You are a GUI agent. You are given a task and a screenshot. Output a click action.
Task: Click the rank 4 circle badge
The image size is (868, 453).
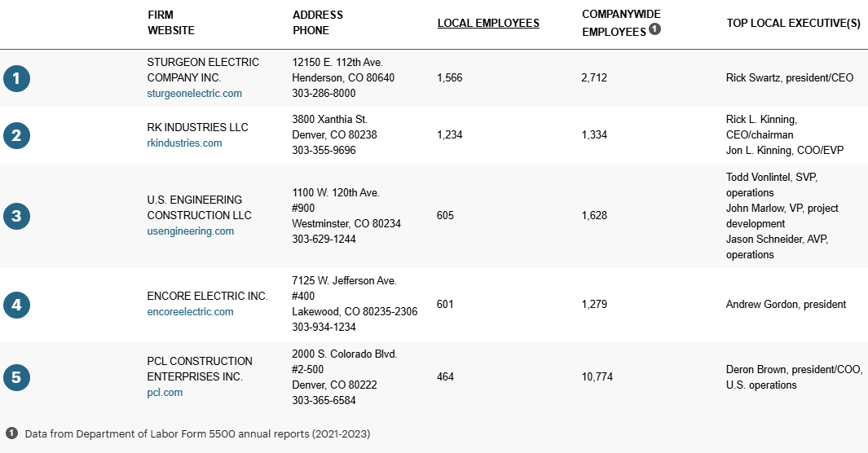pos(16,305)
